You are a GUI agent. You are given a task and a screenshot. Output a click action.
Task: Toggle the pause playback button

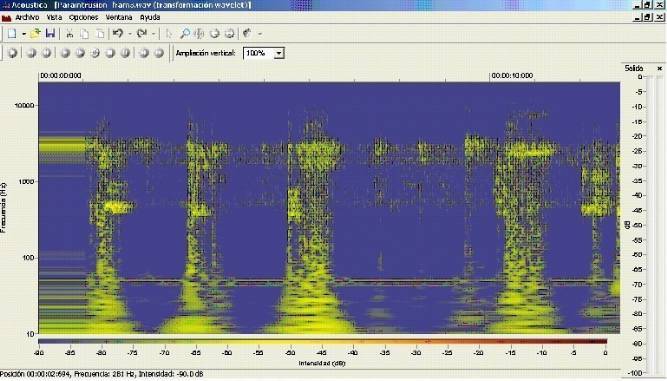(125, 53)
